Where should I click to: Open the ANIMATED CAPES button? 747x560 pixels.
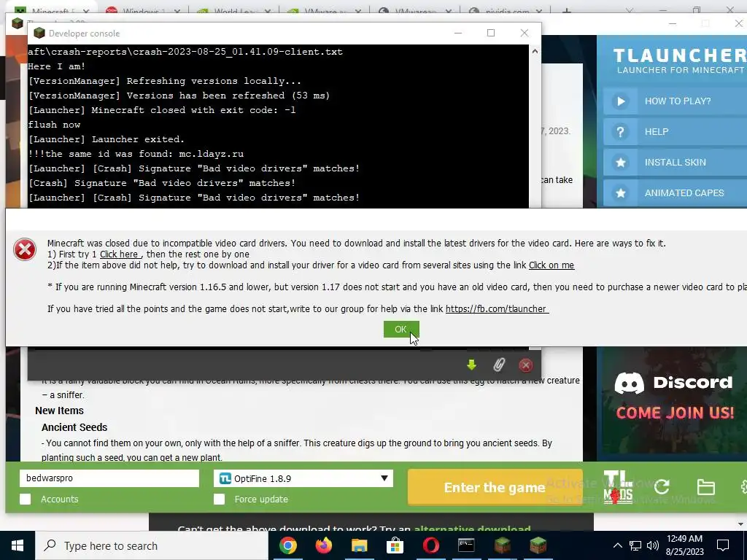[x=675, y=192]
